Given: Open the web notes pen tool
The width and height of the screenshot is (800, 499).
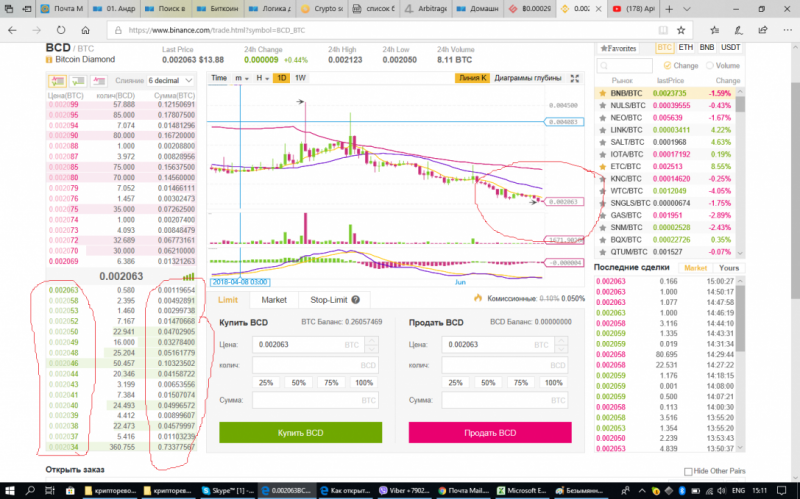Looking at the screenshot, I should [738, 30].
